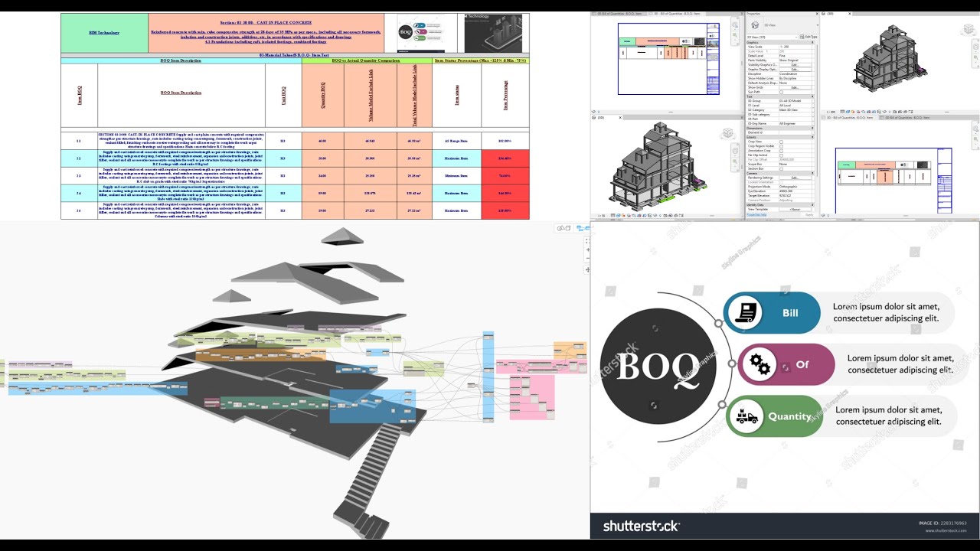
Task: Collapse the Camera section in Properties
Action: pos(812,173)
